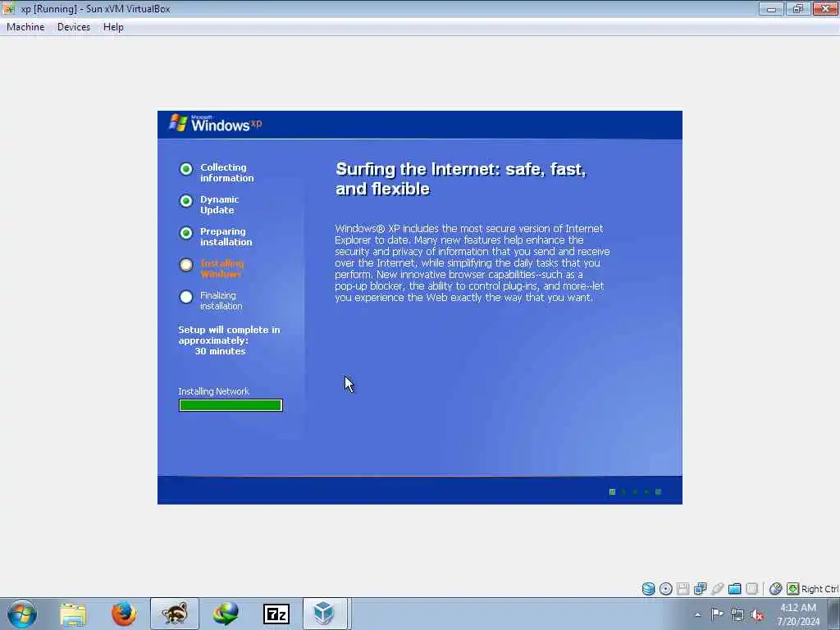
Task: Click the 'Surfing the Internet' heading
Action: click(x=461, y=179)
